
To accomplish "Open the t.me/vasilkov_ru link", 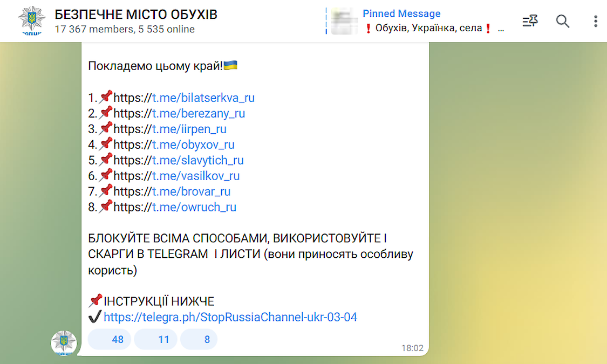I will 196,176.
